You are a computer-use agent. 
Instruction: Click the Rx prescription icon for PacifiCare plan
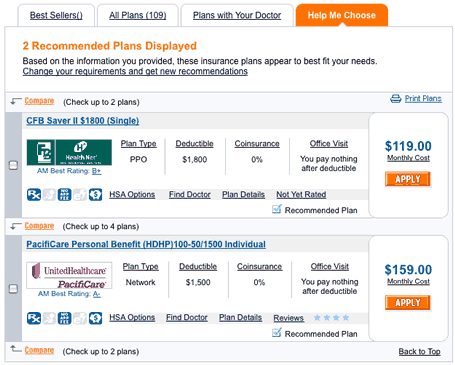coord(34,318)
